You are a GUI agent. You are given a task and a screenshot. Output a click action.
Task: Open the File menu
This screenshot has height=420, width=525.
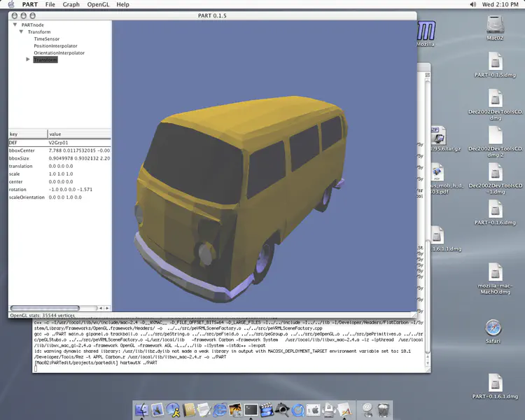[x=50, y=4]
